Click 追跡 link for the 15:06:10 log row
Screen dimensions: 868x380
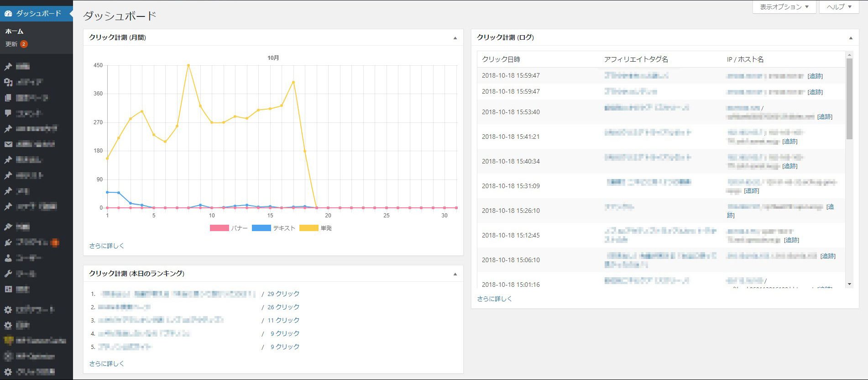click(x=828, y=256)
